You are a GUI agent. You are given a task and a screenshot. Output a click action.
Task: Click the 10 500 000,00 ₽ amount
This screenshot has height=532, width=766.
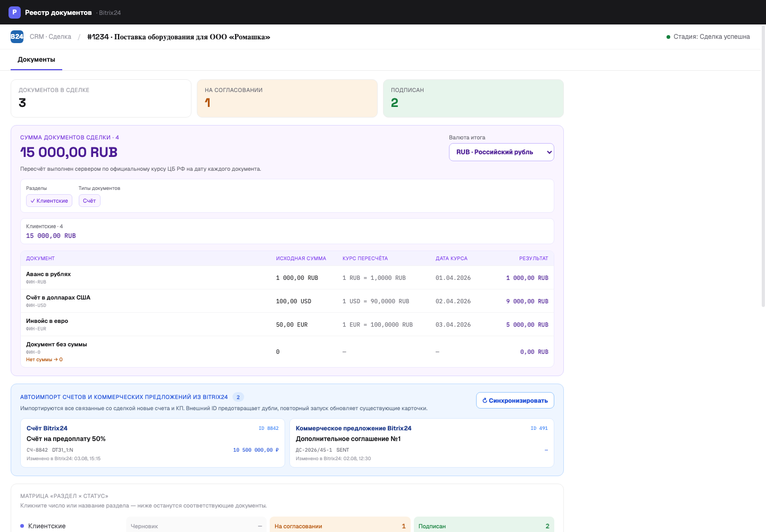tap(256, 450)
